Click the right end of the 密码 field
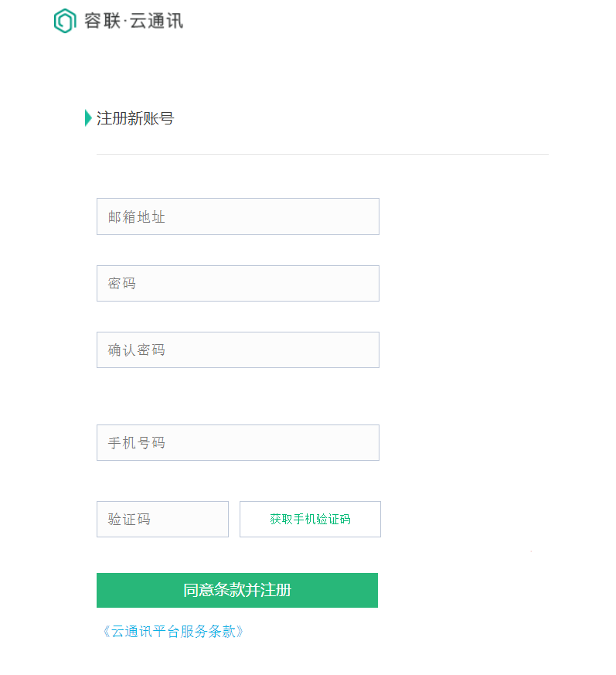This screenshot has height=675, width=616. click(x=363, y=283)
